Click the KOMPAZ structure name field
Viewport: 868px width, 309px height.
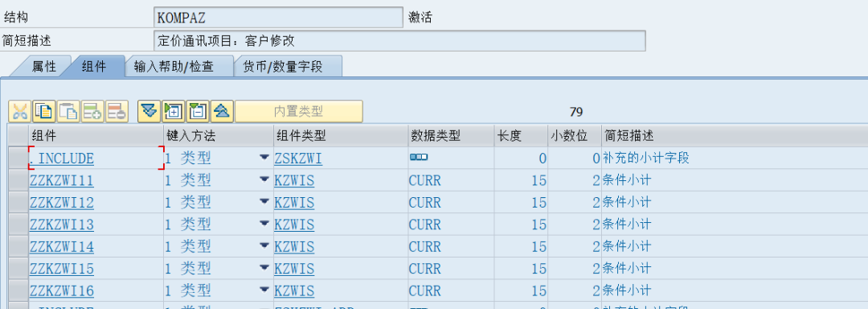pos(278,17)
